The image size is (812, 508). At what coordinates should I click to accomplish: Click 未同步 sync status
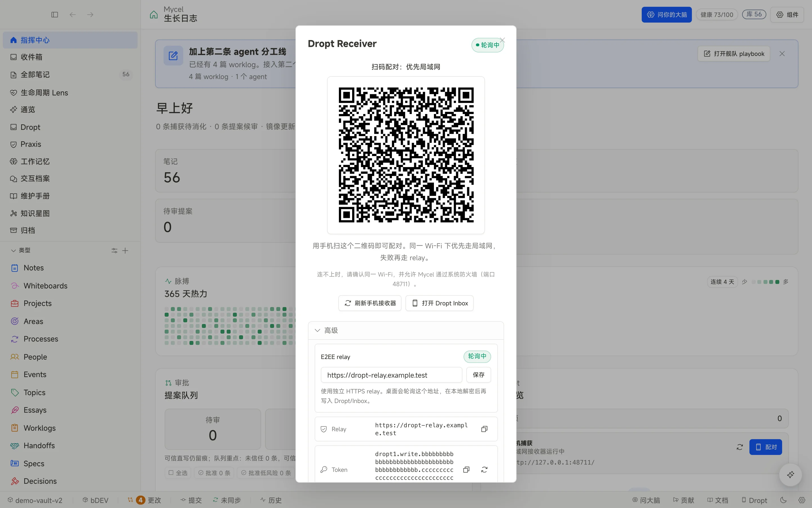227,500
